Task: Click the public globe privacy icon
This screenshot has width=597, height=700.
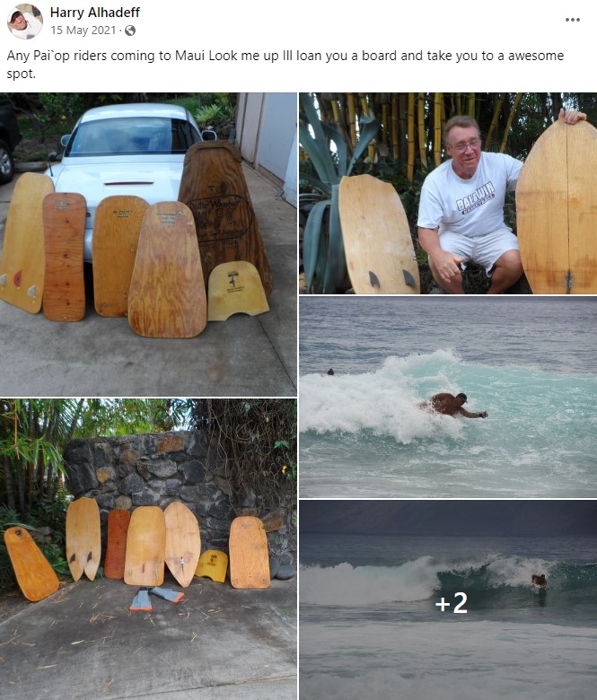Action: coord(130,31)
